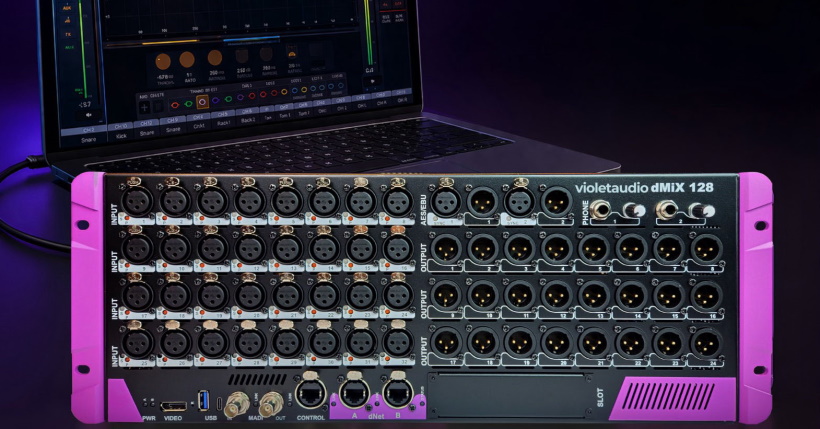Toggle the left red button at the top right
This screenshot has height=429, width=820.
[385, 5]
